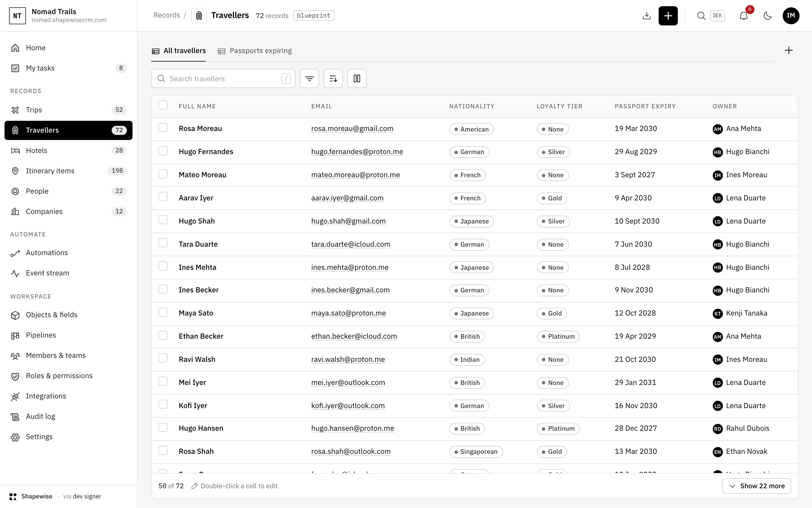Sort by Passport Expiry column header
812x508 pixels.
coord(645,106)
